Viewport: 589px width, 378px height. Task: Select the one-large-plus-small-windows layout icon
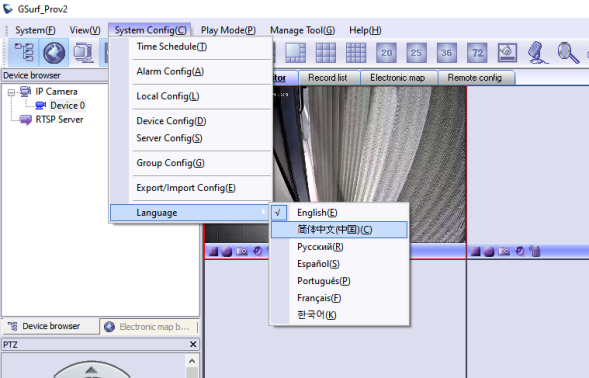coord(296,53)
